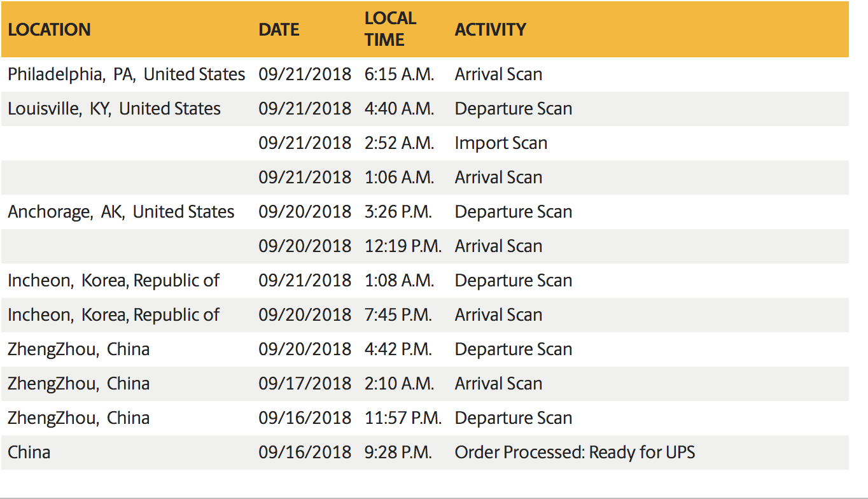Select ZhengZhou Departure Scan at 4:42 P.M.
This screenshot has height=499, width=868.
click(424, 349)
